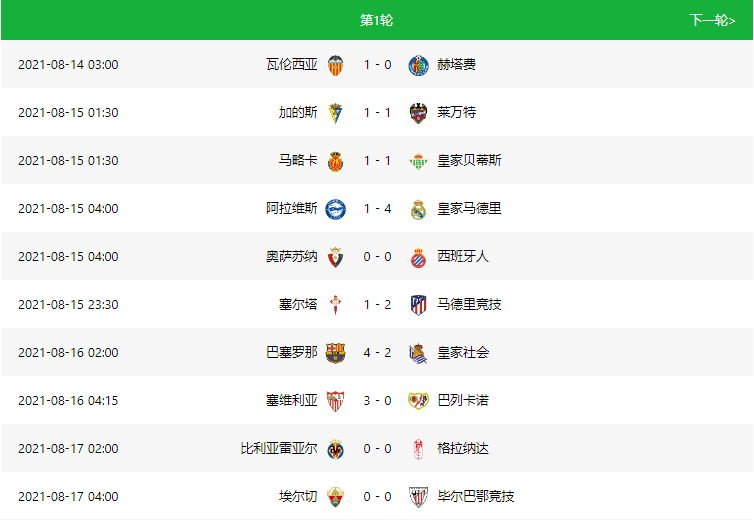Select the Espanyol crest icon
754x520 pixels.
coord(418,257)
